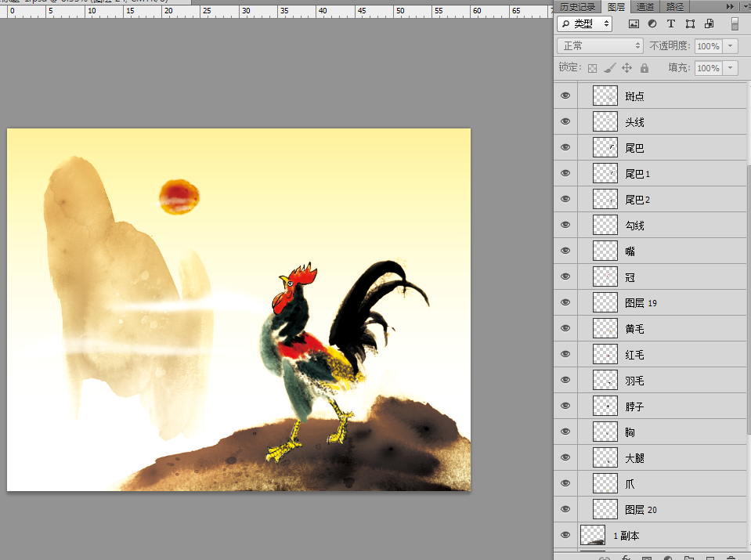
Task: Click the layers panel vertical scrollbar
Action: tap(749, 299)
